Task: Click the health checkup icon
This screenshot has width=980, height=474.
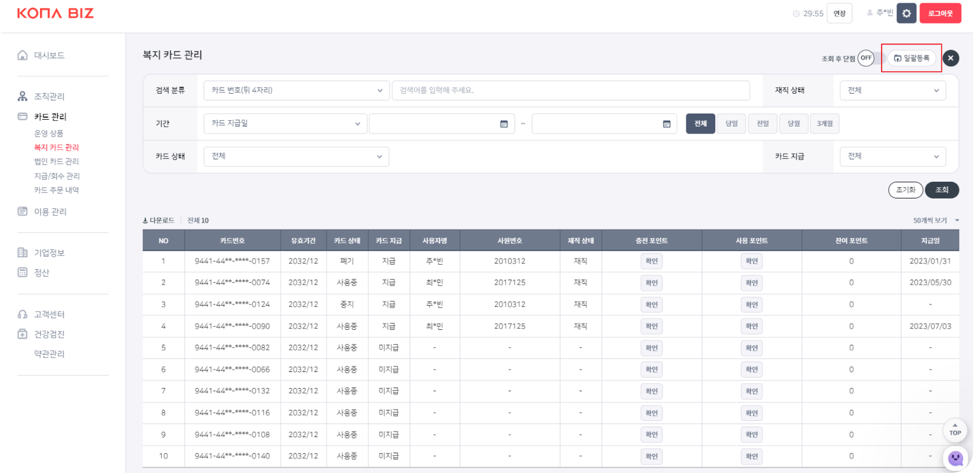Action: [22, 334]
